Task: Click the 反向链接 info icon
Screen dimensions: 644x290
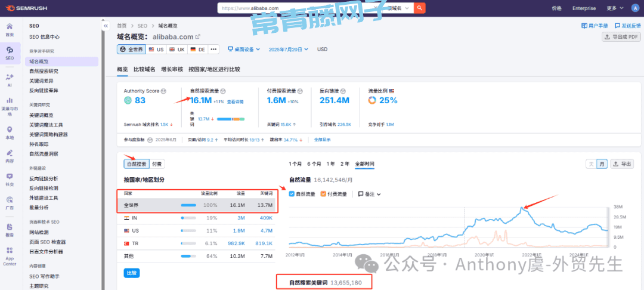Action: coord(343,90)
